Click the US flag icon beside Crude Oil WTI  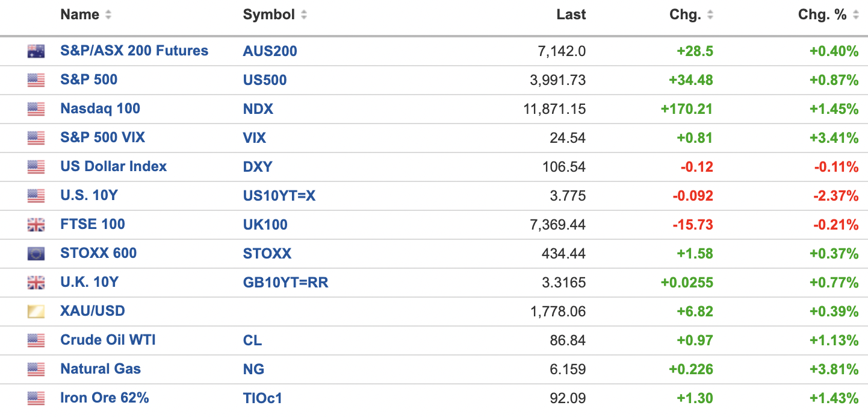tap(36, 340)
